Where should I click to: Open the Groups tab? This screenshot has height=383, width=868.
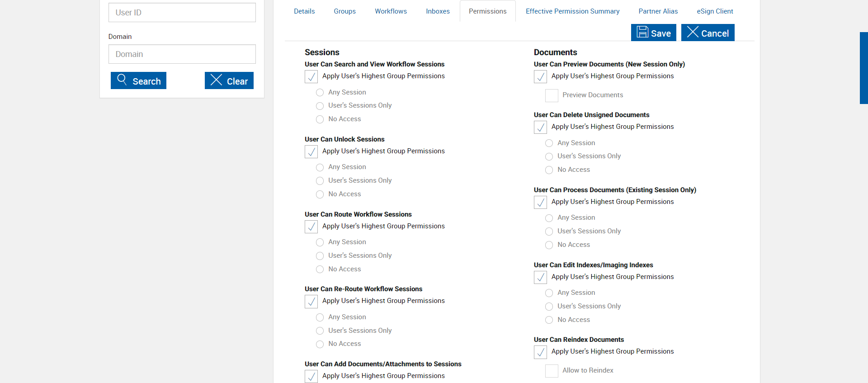(x=344, y=11)
